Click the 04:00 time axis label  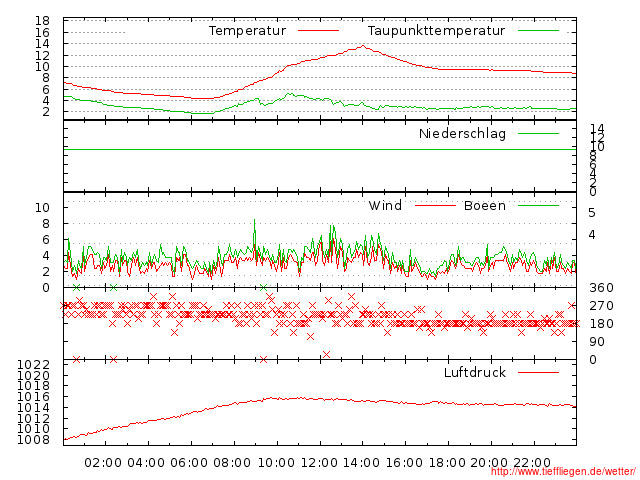click(146, 463)
